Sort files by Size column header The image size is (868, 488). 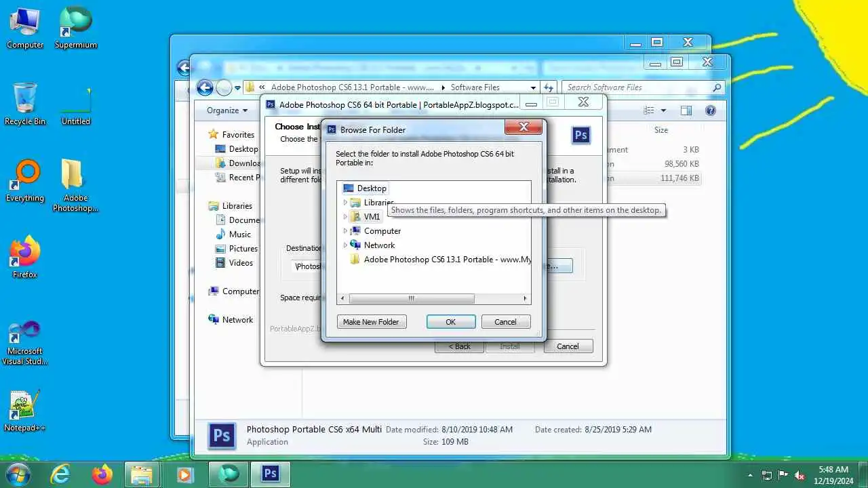coord(661,130)
